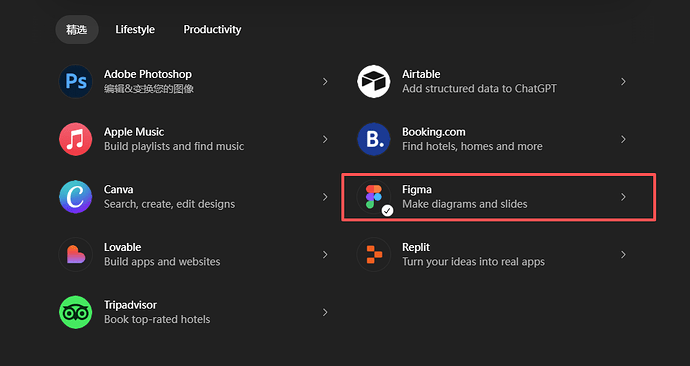
Task: Open the Airtable box icon
Action: point(374,81)
